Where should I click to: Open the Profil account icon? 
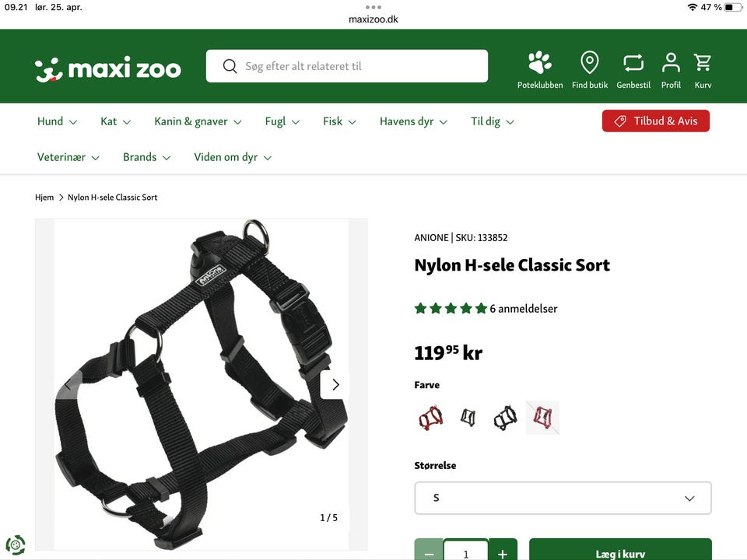tap(671, 62)
